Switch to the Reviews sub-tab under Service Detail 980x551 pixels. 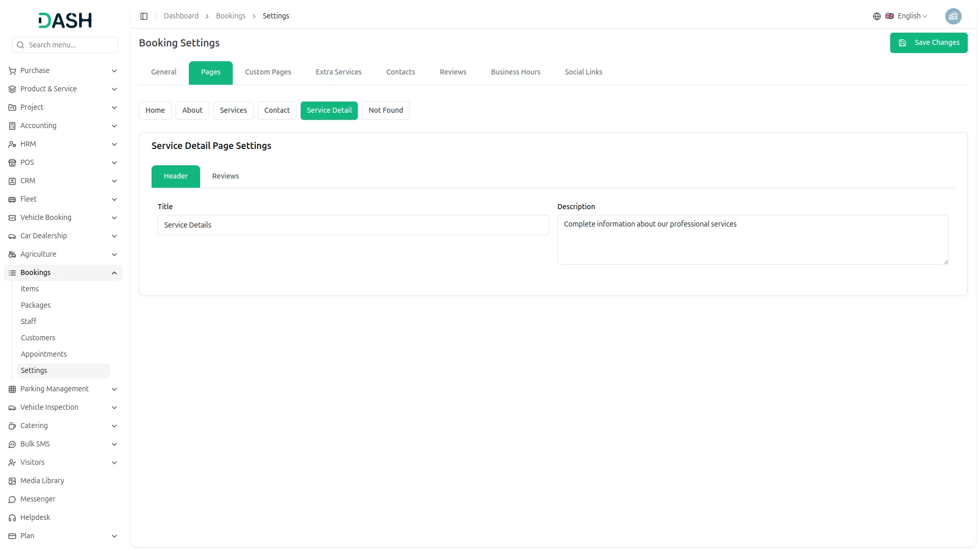(225, 177)
